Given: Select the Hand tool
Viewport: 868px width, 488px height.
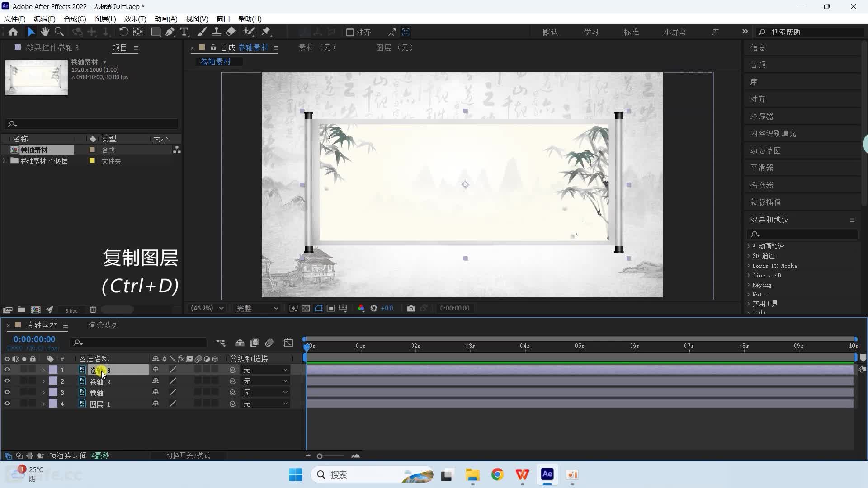Looking at the screenshot, I should tap(45, 32).
